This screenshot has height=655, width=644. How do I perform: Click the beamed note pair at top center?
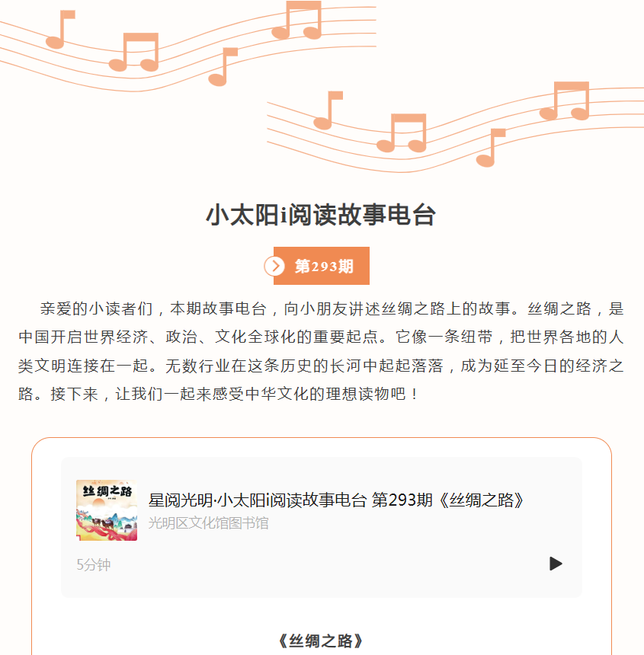click(296, 20)
